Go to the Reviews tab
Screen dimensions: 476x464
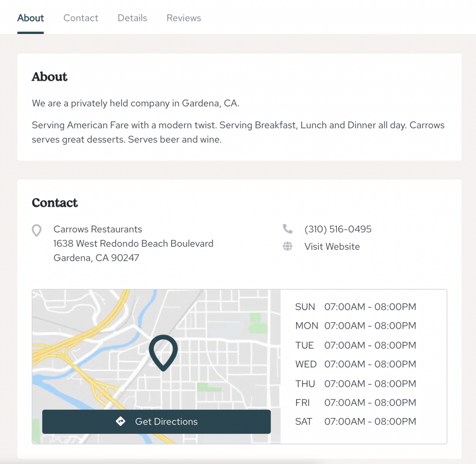click(x=184, y=18)
